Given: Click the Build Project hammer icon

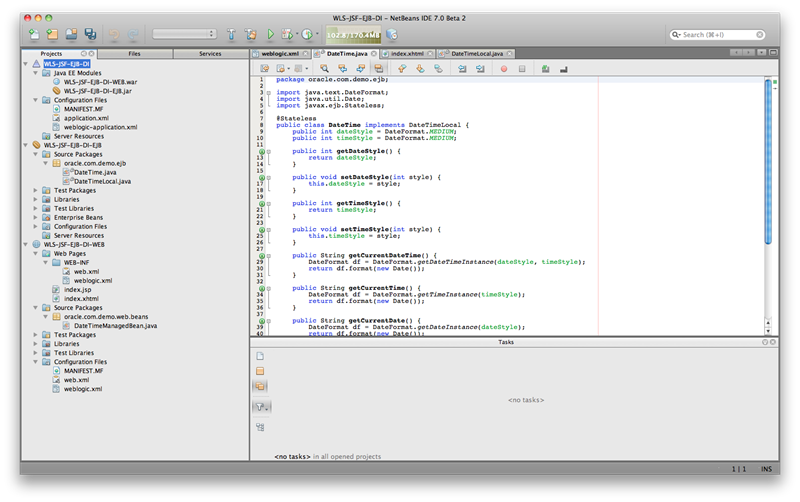Looking at the screenshot, I should [x=231, y=34].
